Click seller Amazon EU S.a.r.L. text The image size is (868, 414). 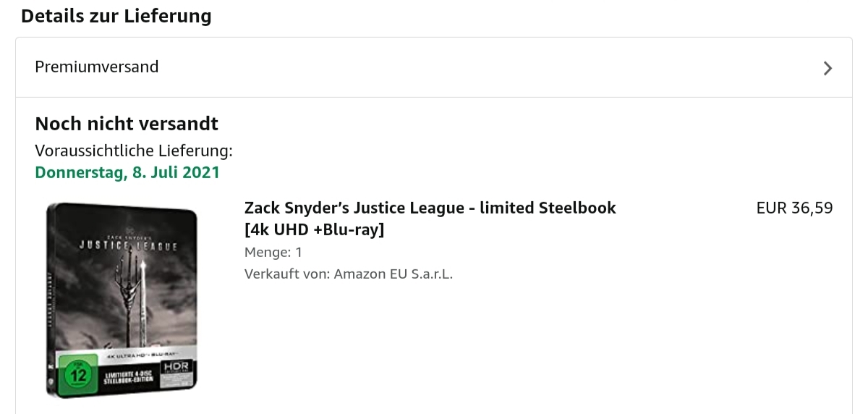pyautogui.click(x=349, y=274)
